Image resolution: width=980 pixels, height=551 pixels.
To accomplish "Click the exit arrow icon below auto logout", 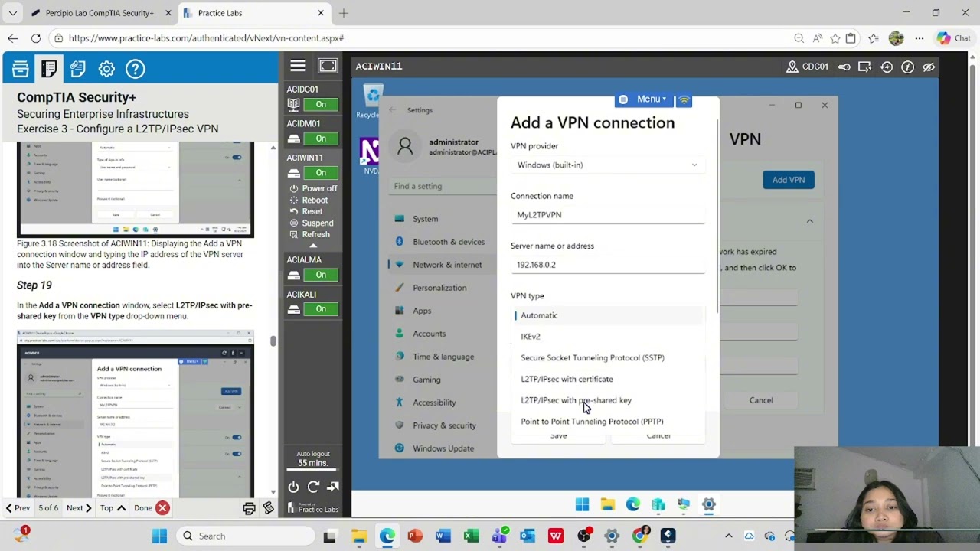I will [x=332, y=487].
